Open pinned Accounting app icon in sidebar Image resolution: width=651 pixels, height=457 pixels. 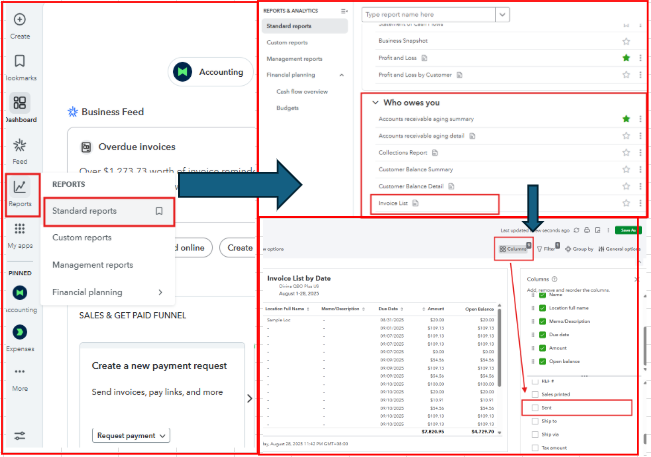20,293
